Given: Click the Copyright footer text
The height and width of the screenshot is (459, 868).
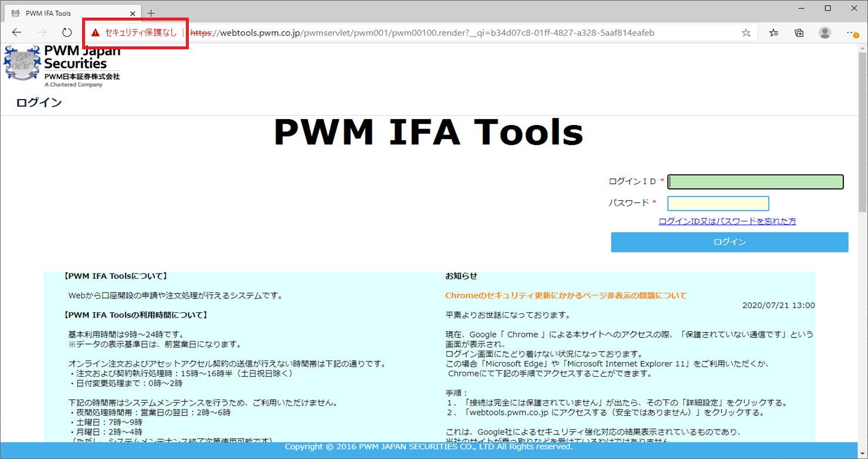Looking at the screenshot, I should pyautogui.click(x=429, y=447).
